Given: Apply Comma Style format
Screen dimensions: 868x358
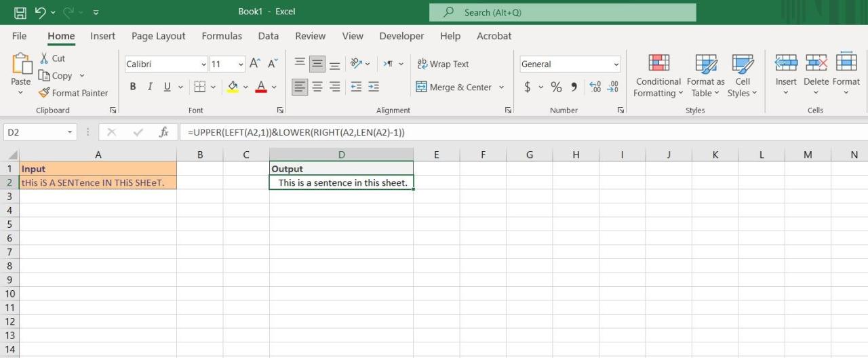Looking at the screenshot, I should point(574,87).
